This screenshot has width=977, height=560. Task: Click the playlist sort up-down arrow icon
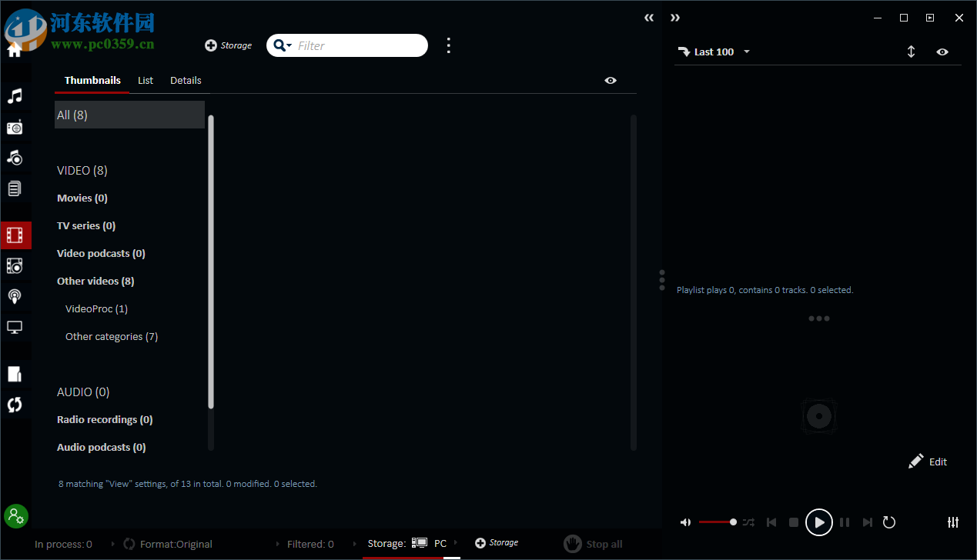pyautogui.click(x=911, y=52)
